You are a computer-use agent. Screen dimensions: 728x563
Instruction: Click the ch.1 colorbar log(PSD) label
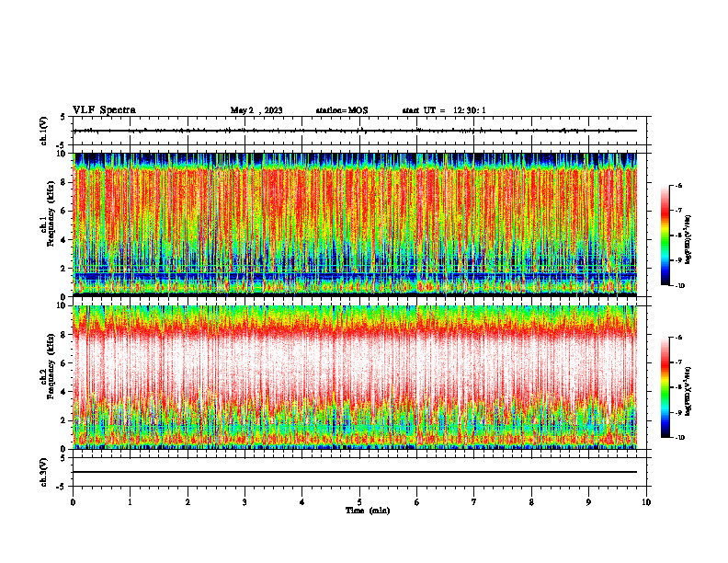[x=688, y=240]
